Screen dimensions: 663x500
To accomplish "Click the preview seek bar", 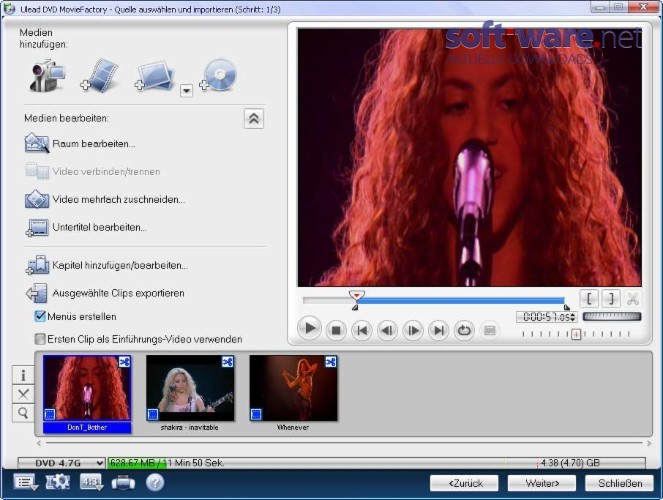I will [x=434, y=301].
